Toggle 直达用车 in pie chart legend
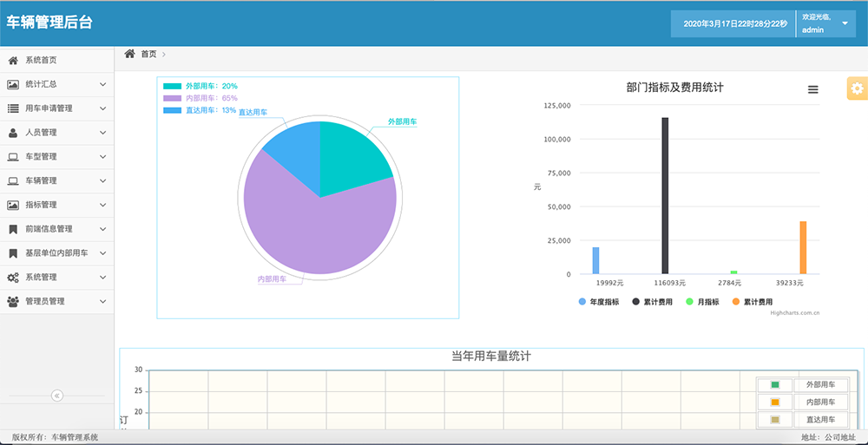The image size is (868, 445). click(x=200, y=110)
